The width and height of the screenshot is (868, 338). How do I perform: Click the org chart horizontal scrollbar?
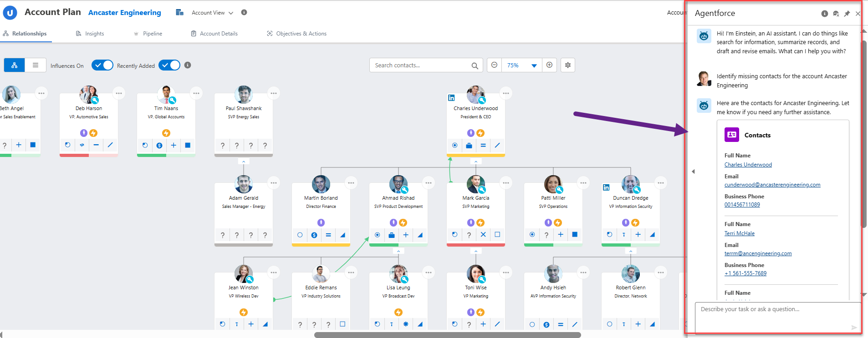(448, 335)
